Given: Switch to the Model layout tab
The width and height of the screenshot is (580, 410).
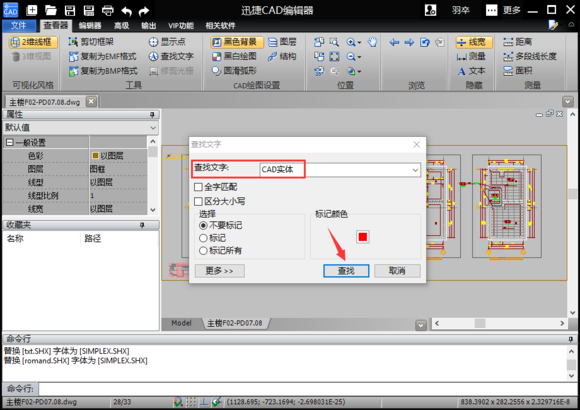Looking at the screenshot, I should coord(181,323).
